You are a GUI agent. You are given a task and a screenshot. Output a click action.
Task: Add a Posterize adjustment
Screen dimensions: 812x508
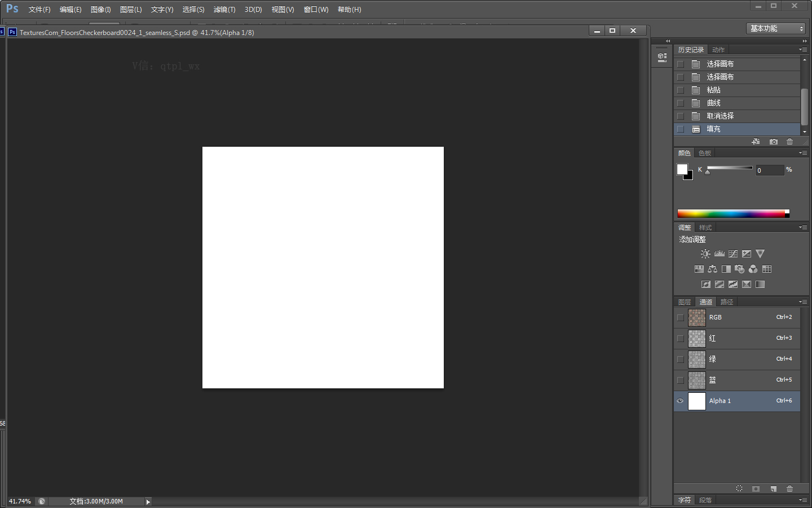click(x=720, y=284)
